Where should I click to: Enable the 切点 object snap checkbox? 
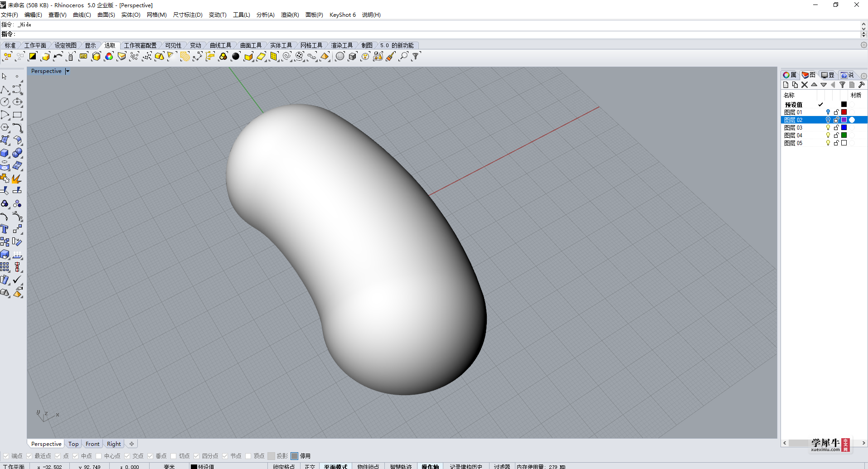pos(174,456)
